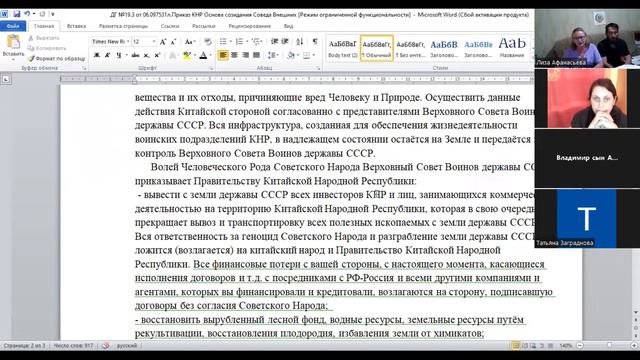Toggle subscript formatting
Viewport: 640px width, 360px height.
tap(146, 55)
